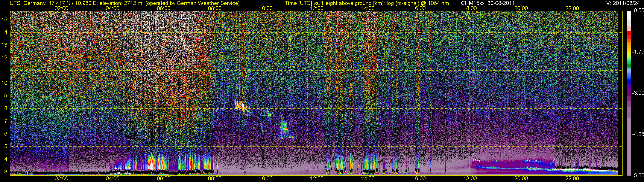Click the height axis label "14."
Viewport: 644px width, 182px height.
point(5,32)
